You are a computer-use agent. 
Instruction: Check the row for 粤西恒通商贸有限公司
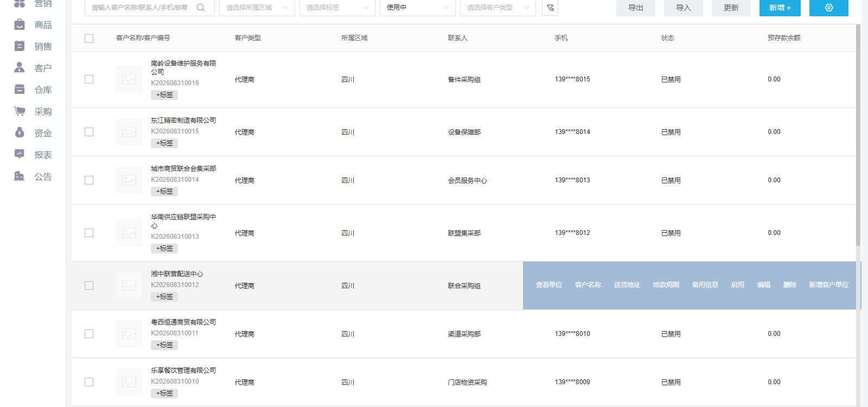pos(89,334)
